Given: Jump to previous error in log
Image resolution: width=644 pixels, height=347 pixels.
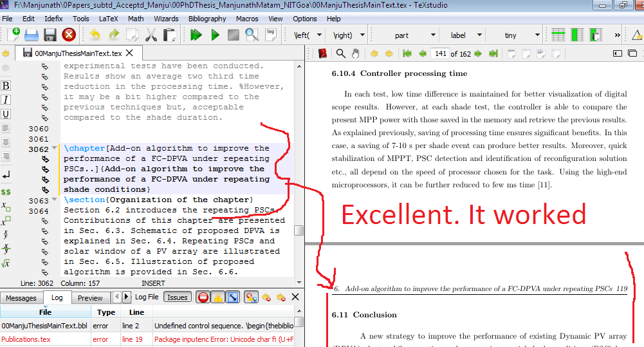Looking at the screenshot, I should coord(266,297).
